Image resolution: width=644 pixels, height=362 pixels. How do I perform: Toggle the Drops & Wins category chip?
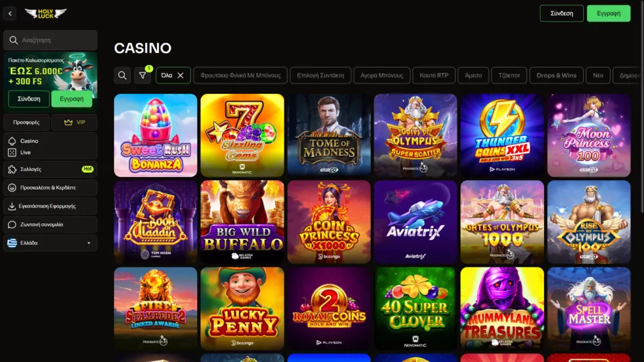(x=556, y=76)
